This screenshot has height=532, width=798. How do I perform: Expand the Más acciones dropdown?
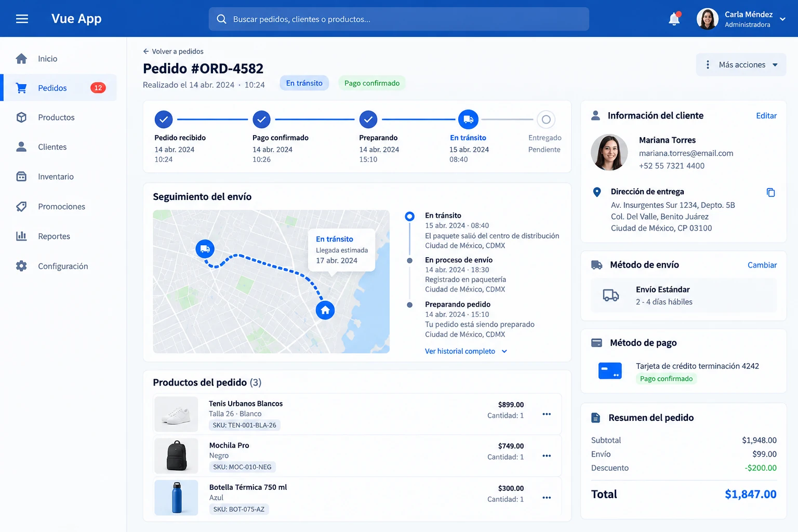click(x=741, y=65)
